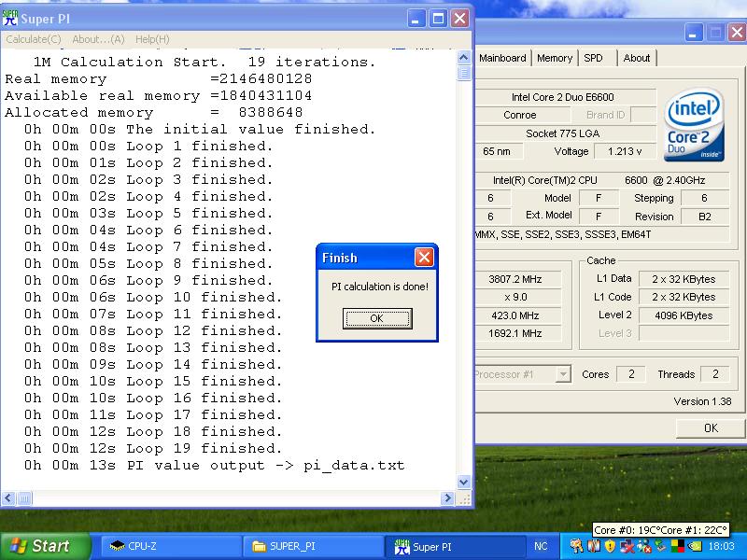Click the CPU-Z chip icon on taskbar
747x560 pixels.
(117, 546)
